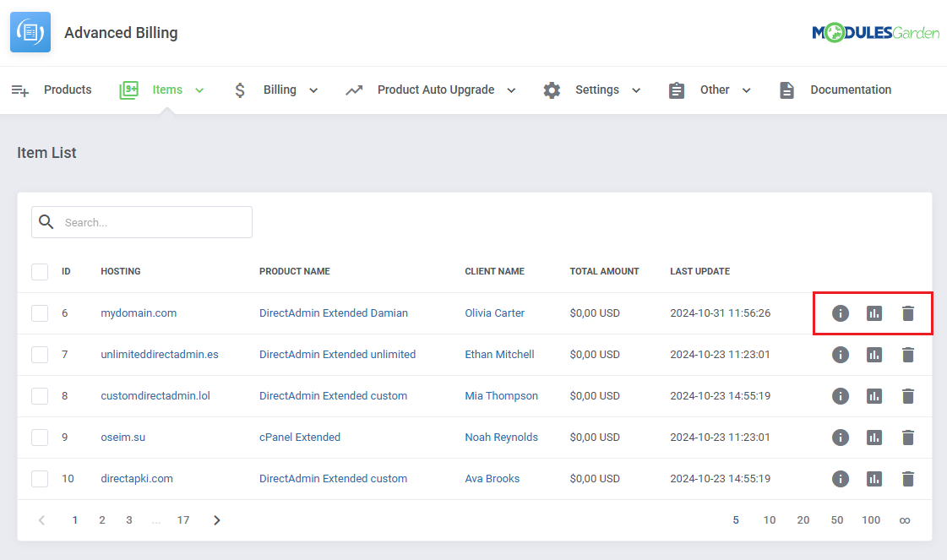Viewport: 947px width, 560px height.
Task: Open the Billing menu label
Action: pos(280,90)
